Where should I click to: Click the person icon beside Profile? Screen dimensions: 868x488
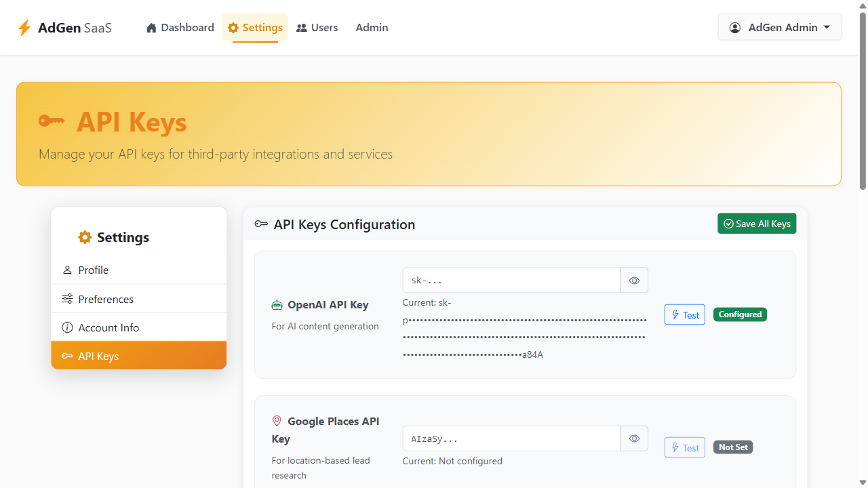coord(67,270)
